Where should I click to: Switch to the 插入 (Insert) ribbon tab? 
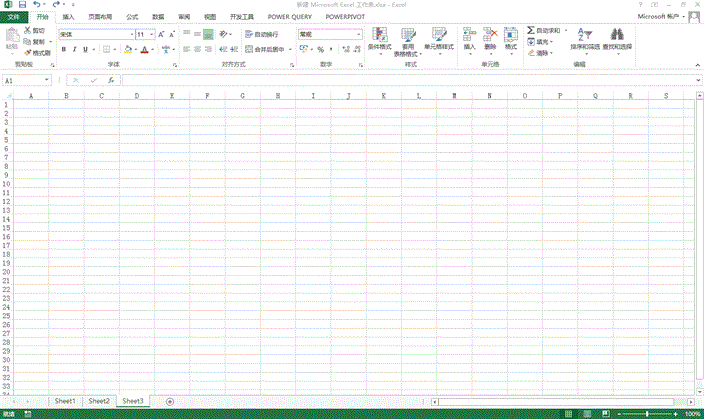tap(68, 17)
